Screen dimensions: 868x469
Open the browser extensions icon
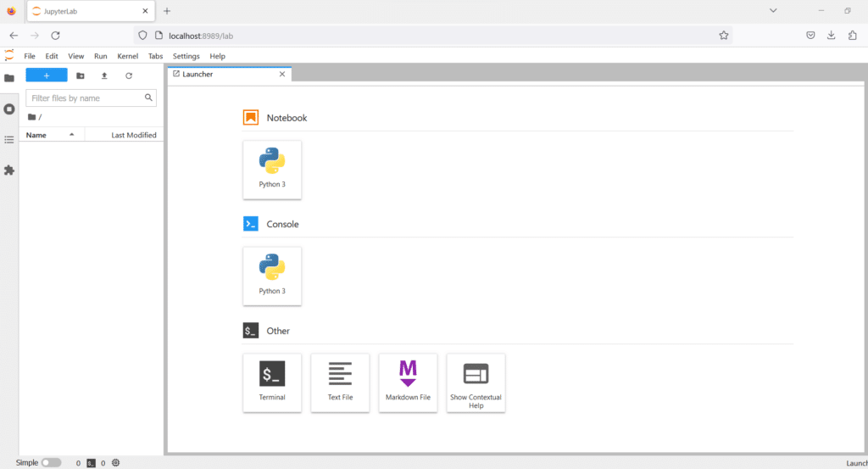[x=853, y=36]
